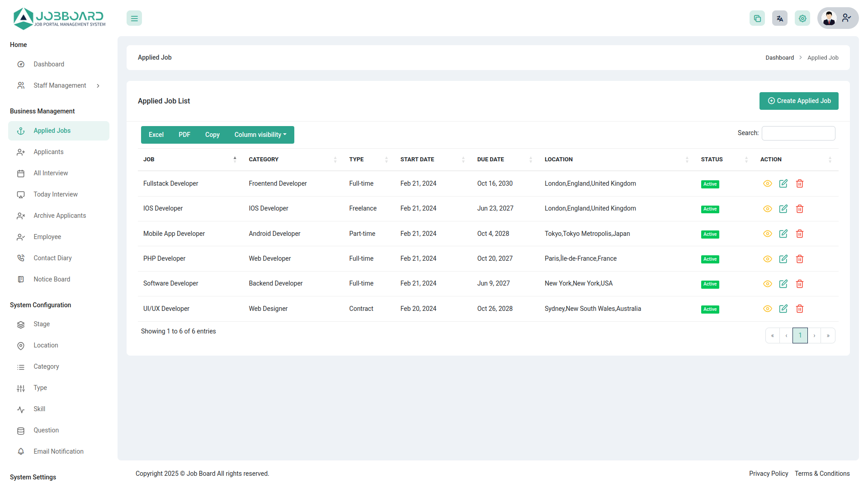Screen dimensions: 868x488
Task: Open the Notice Board
Action: (x=52, y=279)
